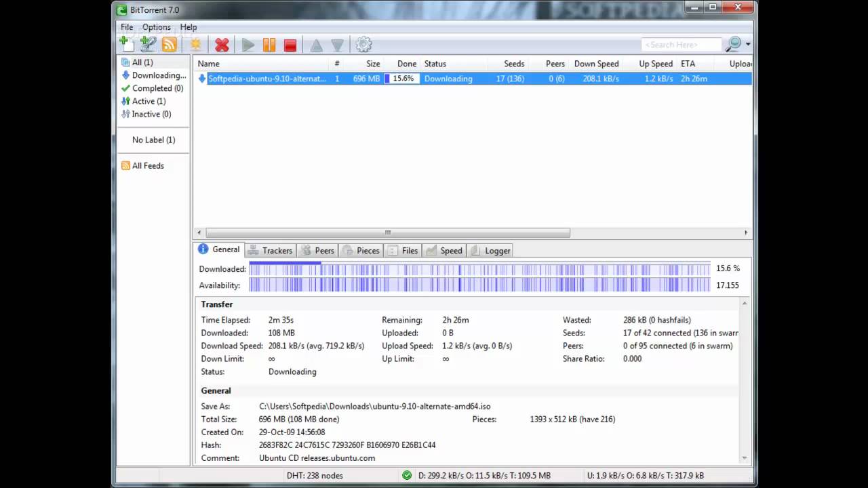The image size is (868, 488).
Task: Open search engine dropdown arrow
Action: 748,45
